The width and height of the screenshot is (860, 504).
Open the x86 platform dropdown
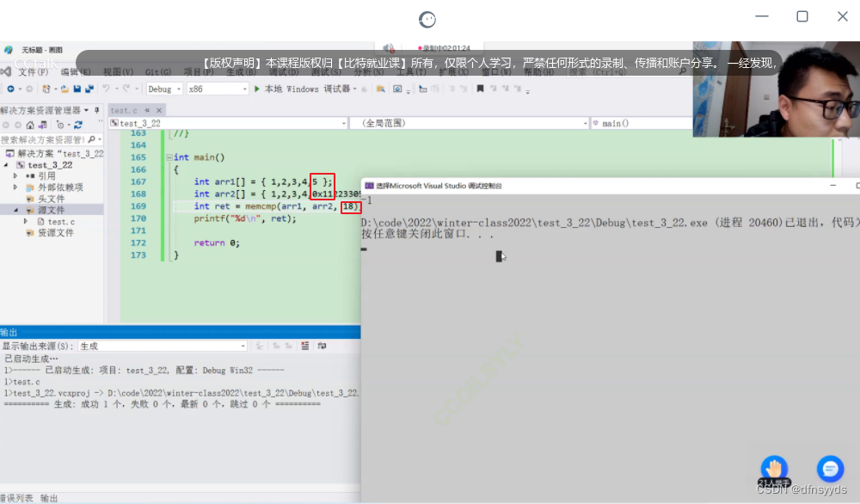pyautogui.click(x=218, y=89)
